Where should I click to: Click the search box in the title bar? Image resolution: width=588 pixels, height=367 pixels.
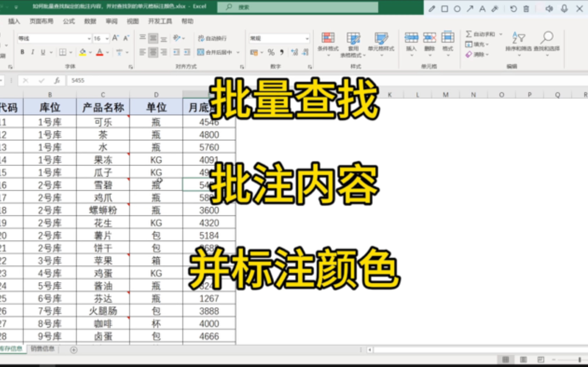(x=297, y=7)
